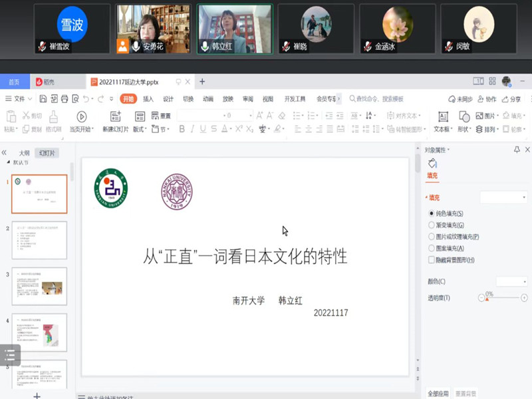The width and height of the screenshot is (532, 399).
Task: Click the Save icon in quick access toolbar
Action: point(43,99)
